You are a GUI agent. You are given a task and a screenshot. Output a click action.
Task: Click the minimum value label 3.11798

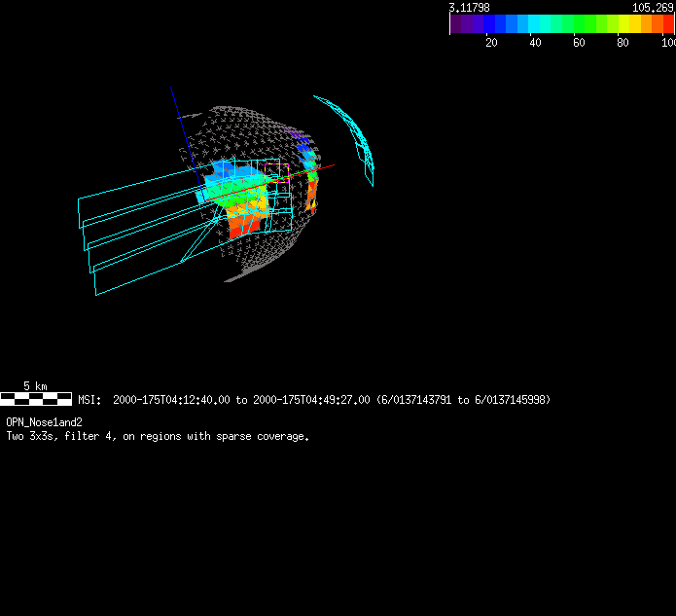click(x=469, y=7)
